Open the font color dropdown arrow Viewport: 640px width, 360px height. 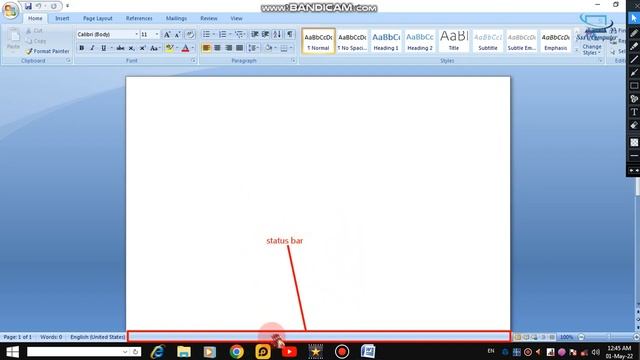(x=193, y=48)
